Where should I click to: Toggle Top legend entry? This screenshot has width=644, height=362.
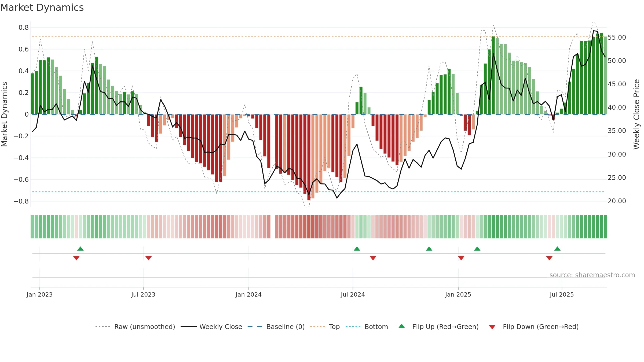point(325,327)
